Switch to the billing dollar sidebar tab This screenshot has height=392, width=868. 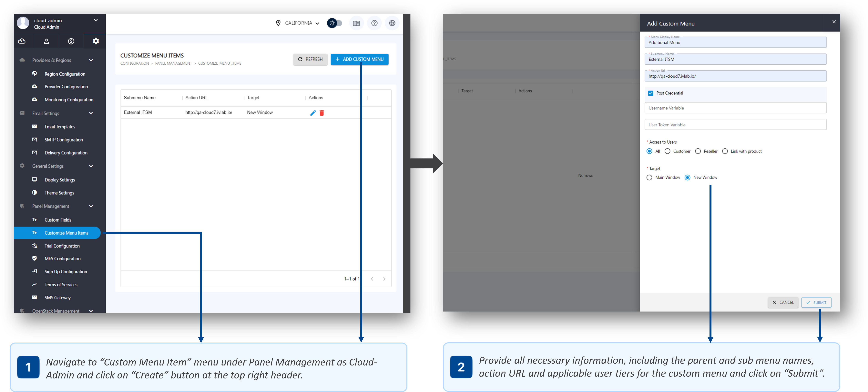tap(71, 41)
